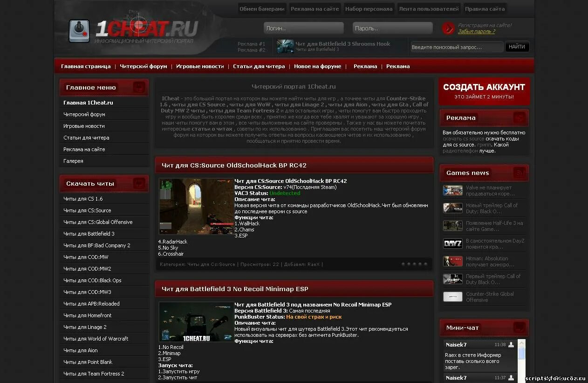Screen dimensions: 588x383
Task: Click the НАЙТИ search button
Action: pyautogui.click(x=517, y=47)
